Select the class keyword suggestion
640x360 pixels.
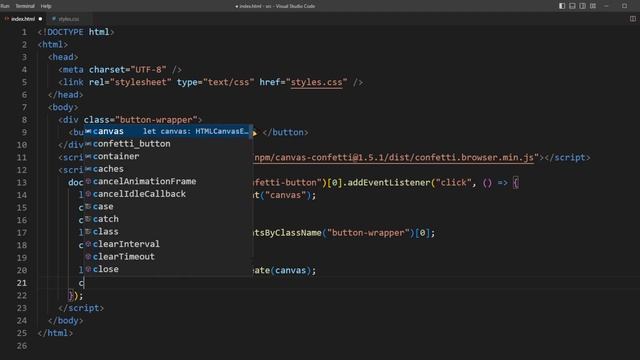point(168,231)
